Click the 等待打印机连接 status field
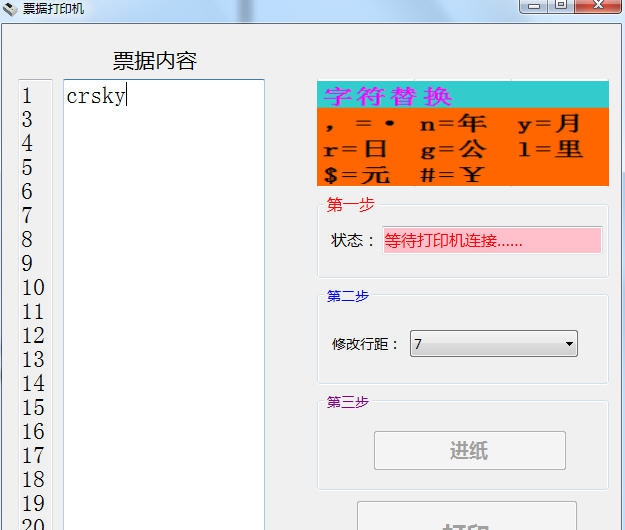 pos(492,240)
